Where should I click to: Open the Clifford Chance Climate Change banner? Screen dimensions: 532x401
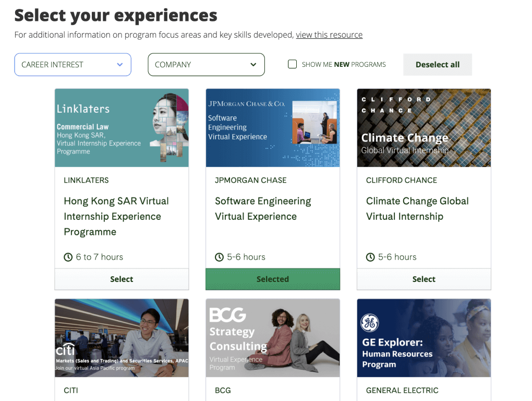424,128
